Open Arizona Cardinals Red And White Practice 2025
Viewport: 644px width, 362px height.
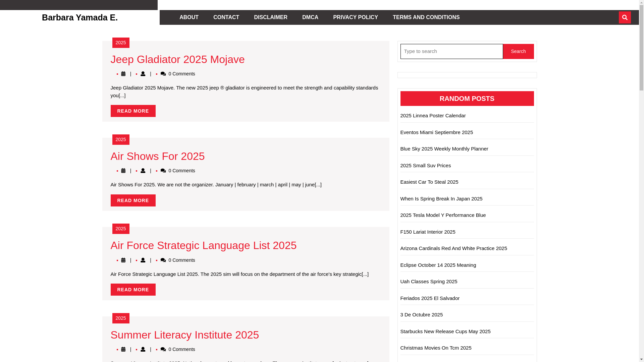pyautogui.click(x=454, y=248)
